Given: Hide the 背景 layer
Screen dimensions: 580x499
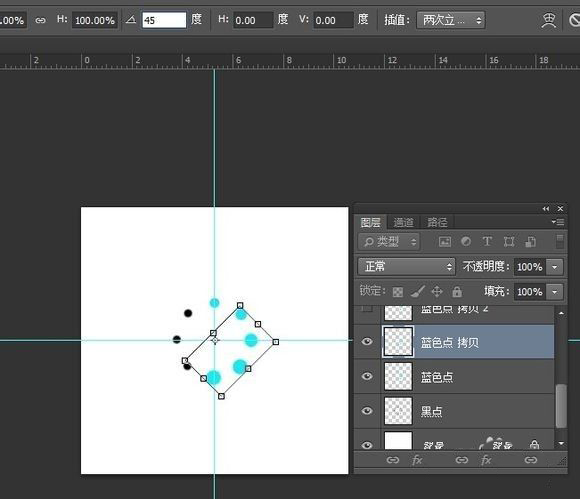Looking at the screenshot, I should 367,445.
